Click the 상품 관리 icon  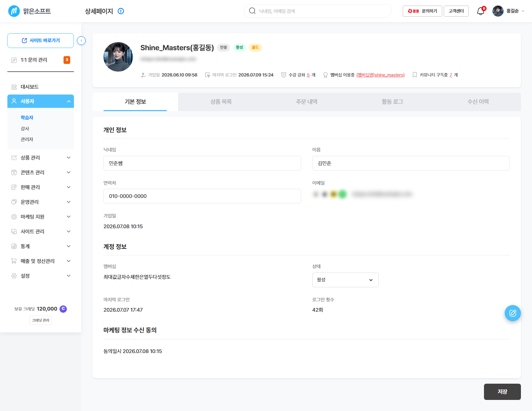14,158
